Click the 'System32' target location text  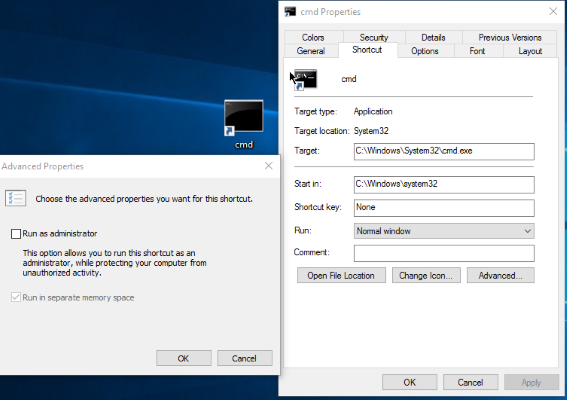[x=371, y=131]
